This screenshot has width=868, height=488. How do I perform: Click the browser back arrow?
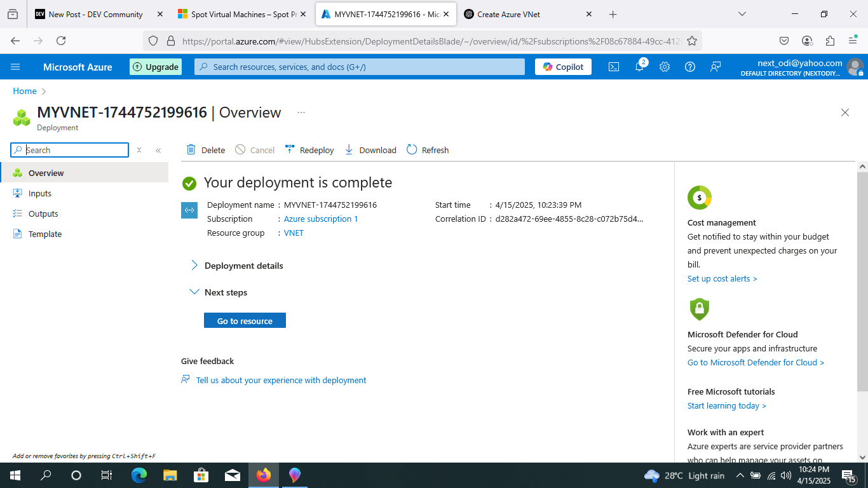(15, 41)
